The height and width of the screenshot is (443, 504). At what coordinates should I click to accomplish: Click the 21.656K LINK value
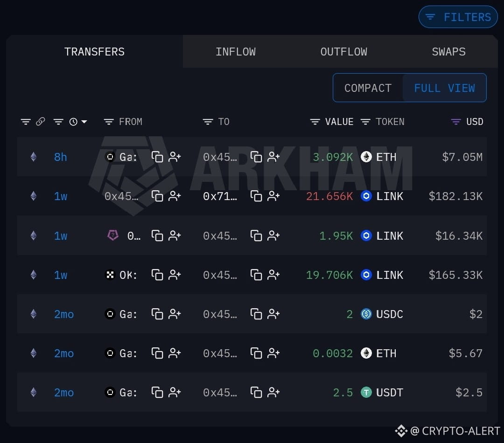pyautogui.click(x=329, y=196)
